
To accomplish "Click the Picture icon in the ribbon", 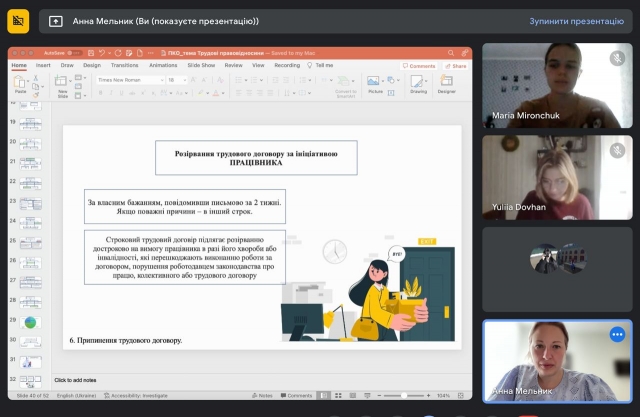I will (375, 84).
